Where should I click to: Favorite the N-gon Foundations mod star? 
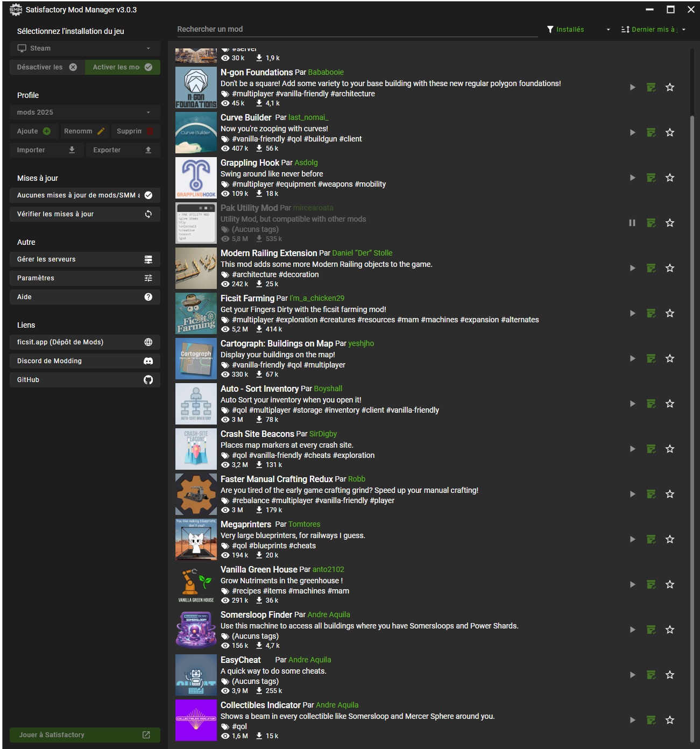[670, 87]
